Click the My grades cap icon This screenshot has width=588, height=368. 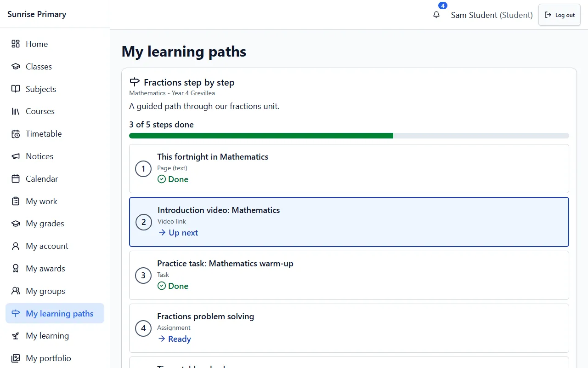[x=16, y=224]
